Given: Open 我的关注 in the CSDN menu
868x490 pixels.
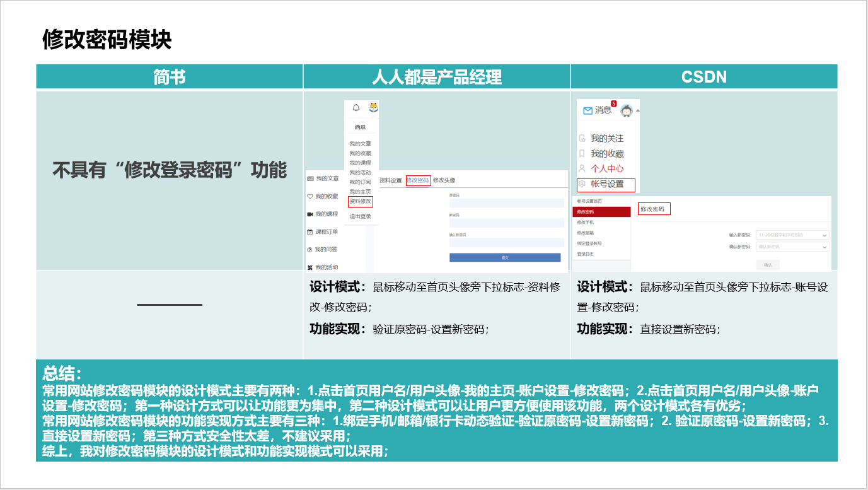Looking at the screenshot, I should (607, 138).
